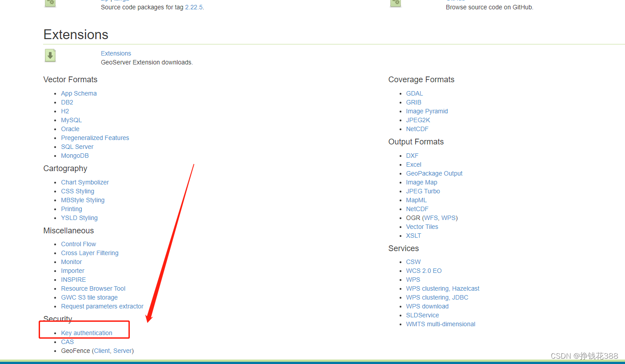This screenshot has height=364, width=625.
Task: Click the Importer extension link
Action: click(x=73, y=271)
